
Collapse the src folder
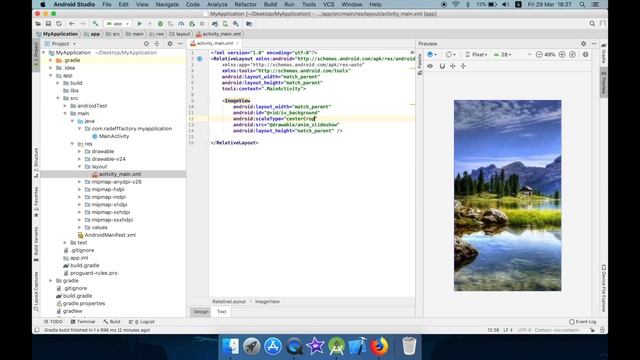(58, 98)
